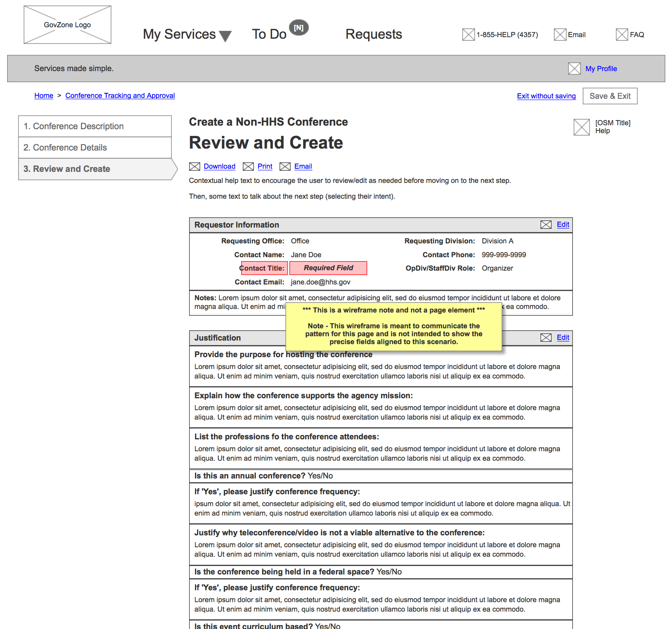Click the 1-855-HELP (4357) text
Screen dimensions: 672x629
tap(507, 35)
